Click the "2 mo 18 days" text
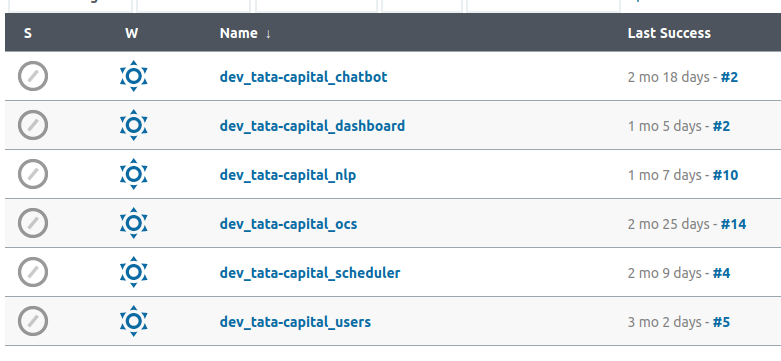 (x=668, y=77)
